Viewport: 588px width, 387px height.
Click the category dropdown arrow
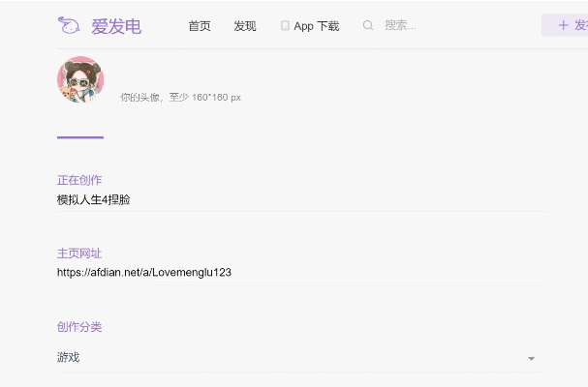(x=531, y=359)
